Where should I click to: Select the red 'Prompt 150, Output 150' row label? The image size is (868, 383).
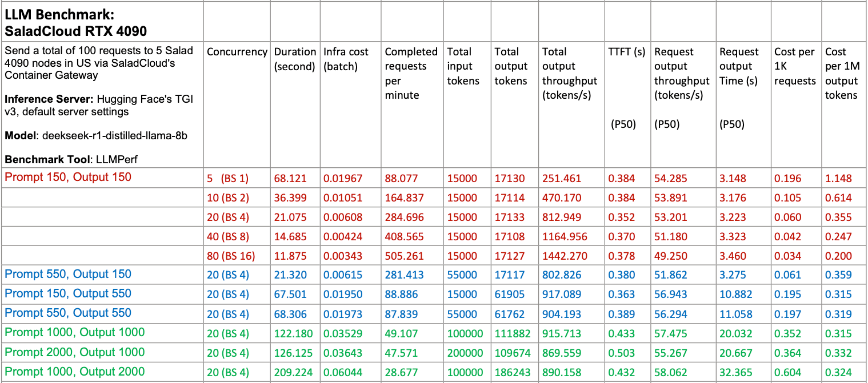point(68,178)
